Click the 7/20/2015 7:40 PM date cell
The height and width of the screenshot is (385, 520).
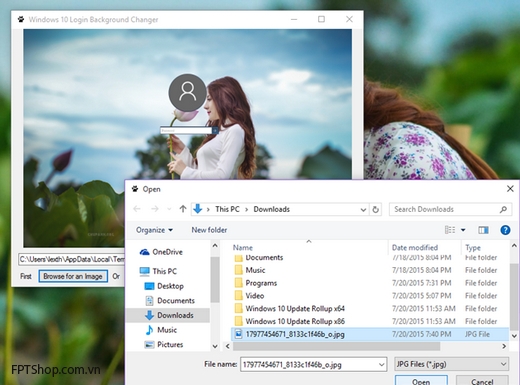[x=422, y=334]
